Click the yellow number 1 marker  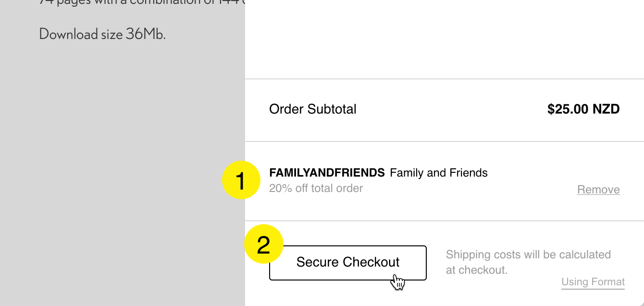(241, 180)
